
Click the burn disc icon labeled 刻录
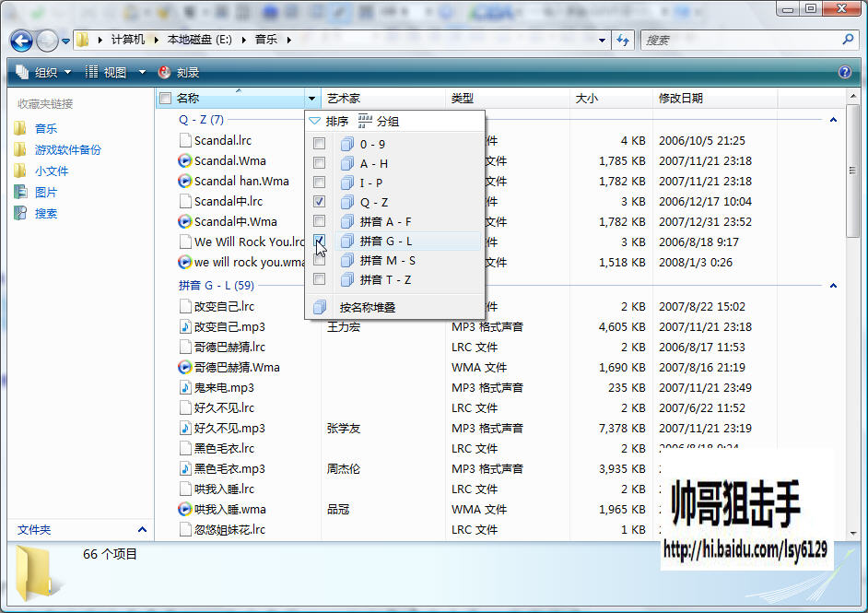(164, 72)
